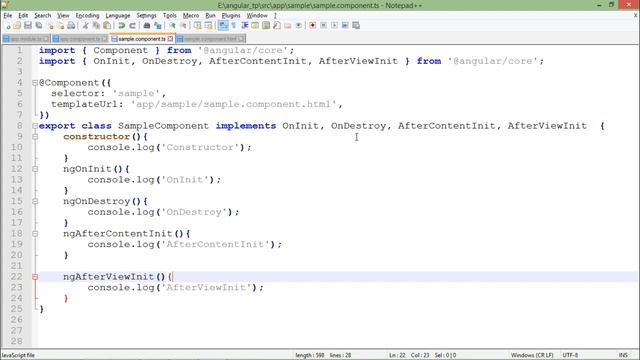
Task: Toggle Word Wrap in the toolbar
Action: pyautogui.click(x=223, y=25)
